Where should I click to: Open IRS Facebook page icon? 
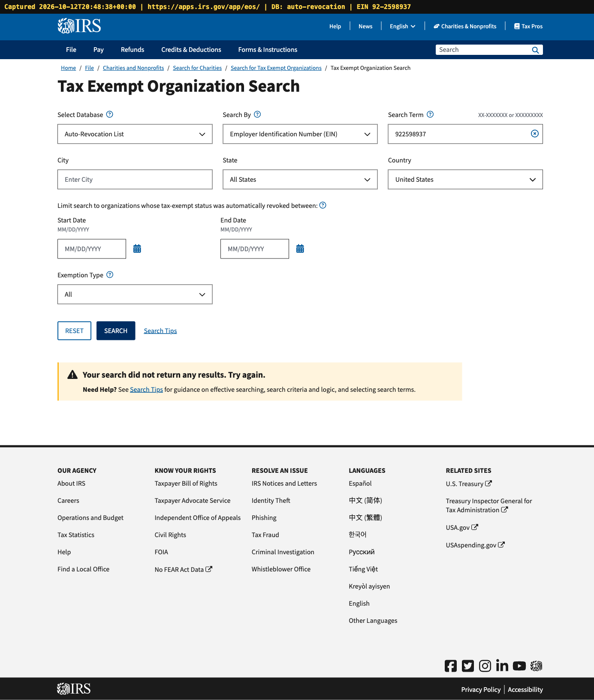pyautogui.click(x=451, y=666)
